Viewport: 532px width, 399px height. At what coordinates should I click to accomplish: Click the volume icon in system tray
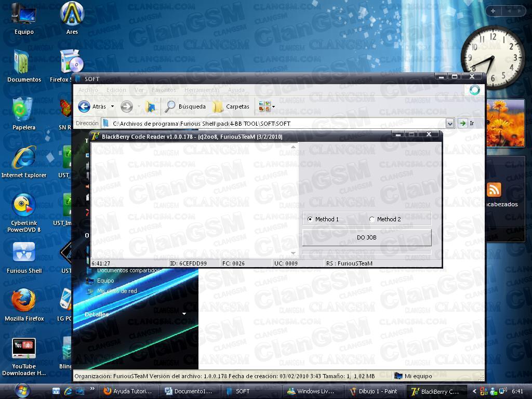click(503, 391)
